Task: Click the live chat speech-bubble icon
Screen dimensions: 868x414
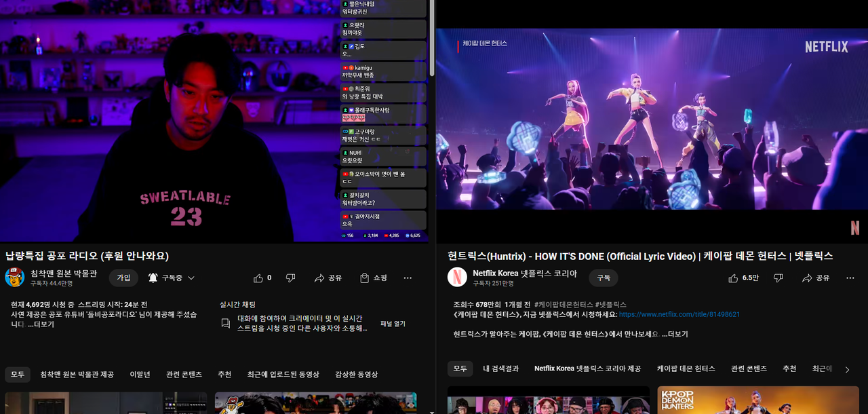Action: point(226,324)
